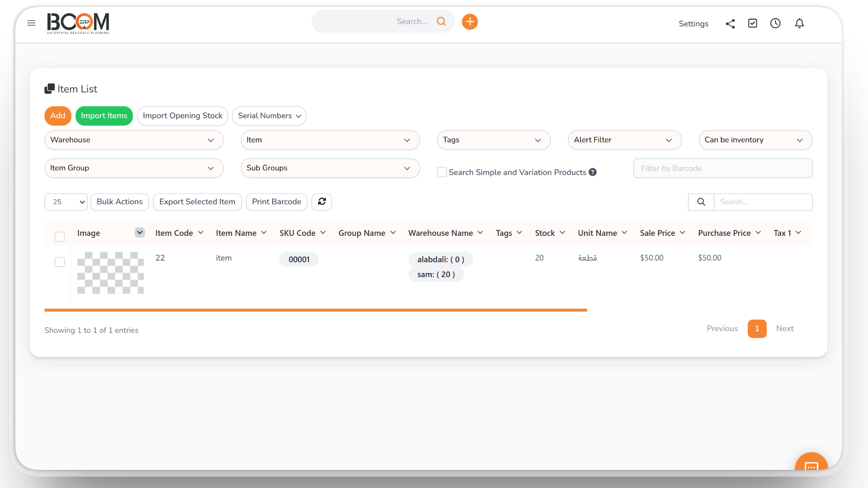Click the Item List title icon
Viewport: 868px width, 488px height.
(x=49, y=89)
